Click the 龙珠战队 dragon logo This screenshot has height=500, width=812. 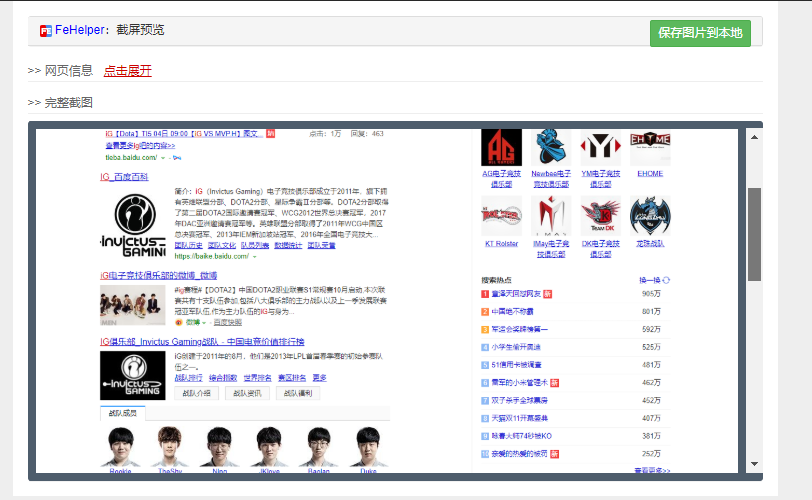[x=650, y=216]
